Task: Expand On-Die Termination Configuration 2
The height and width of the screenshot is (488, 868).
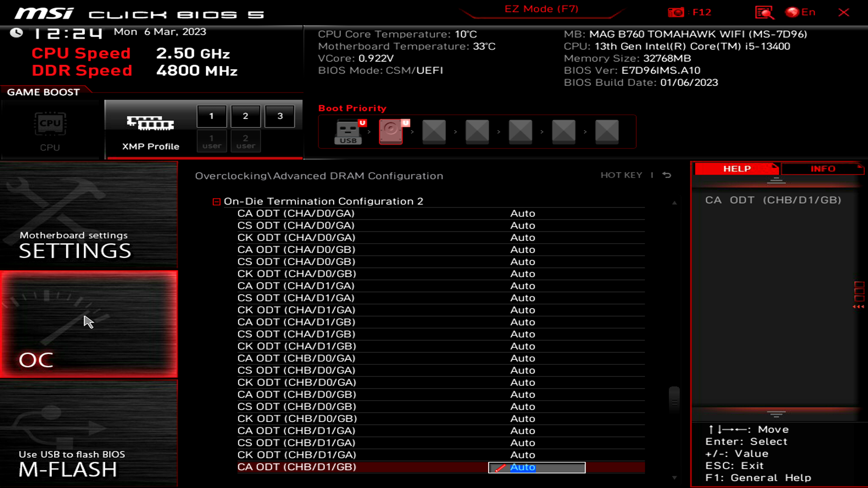Action: click(x=217, y=201)
